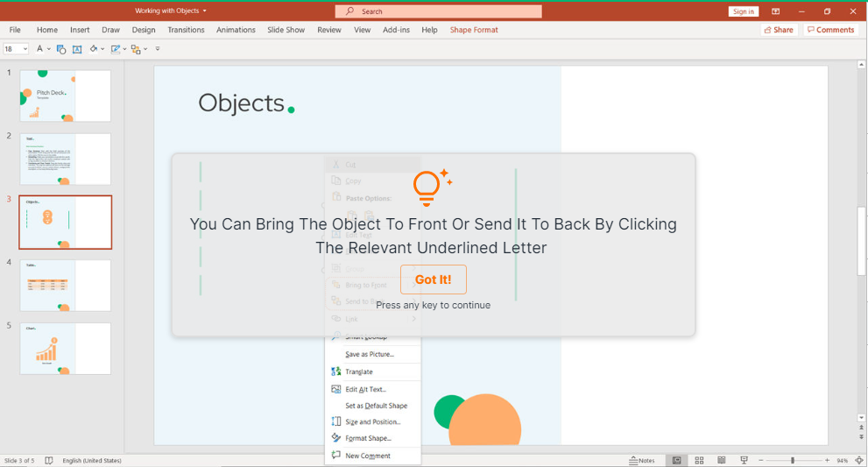
Task: Choose New Comment from context menu
Action: [373, 456]
